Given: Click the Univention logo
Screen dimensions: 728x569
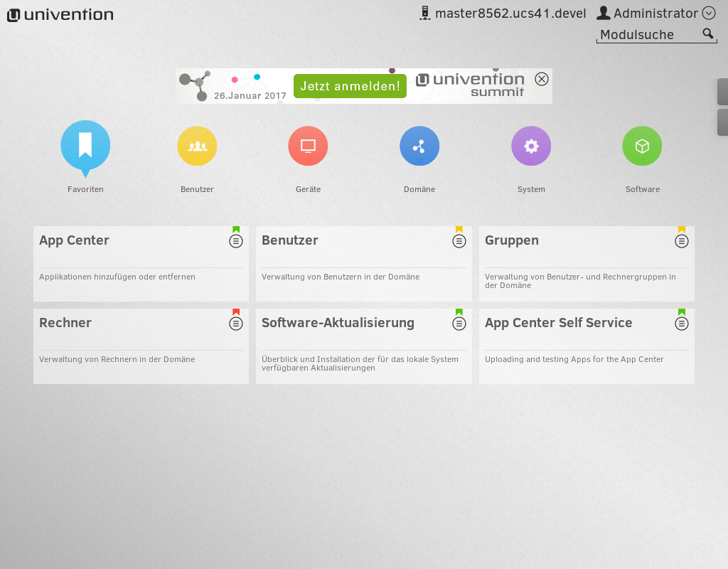Looking at the screenshot, I should tap(60, 15).
